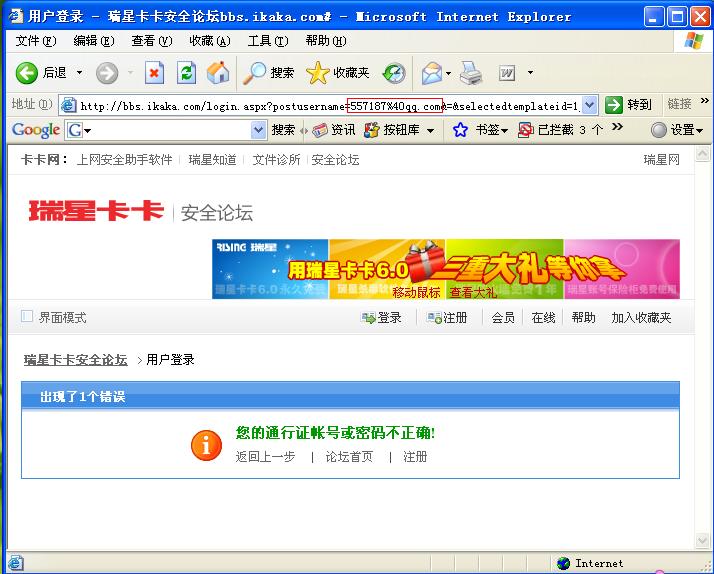The width and height of the screenshot is (714, 574).
Task: Open the 查看(V) menu
Action: click(x=152, y=41)
